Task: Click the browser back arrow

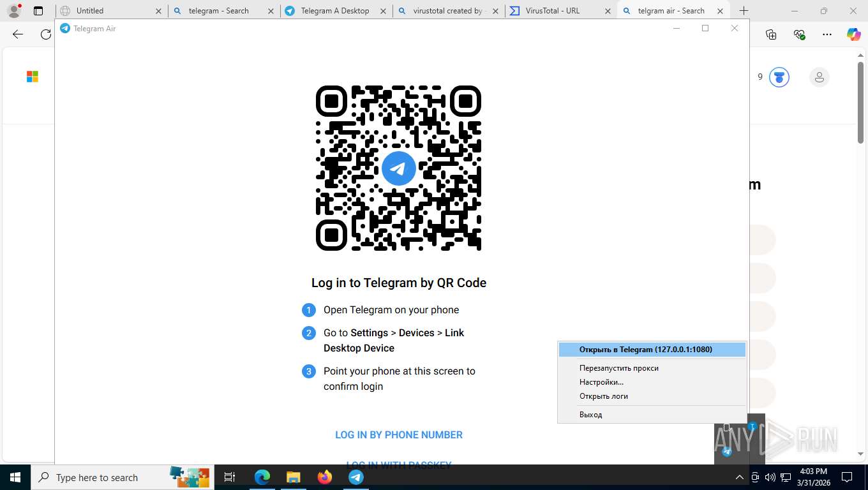Action: tap(18, 34)
